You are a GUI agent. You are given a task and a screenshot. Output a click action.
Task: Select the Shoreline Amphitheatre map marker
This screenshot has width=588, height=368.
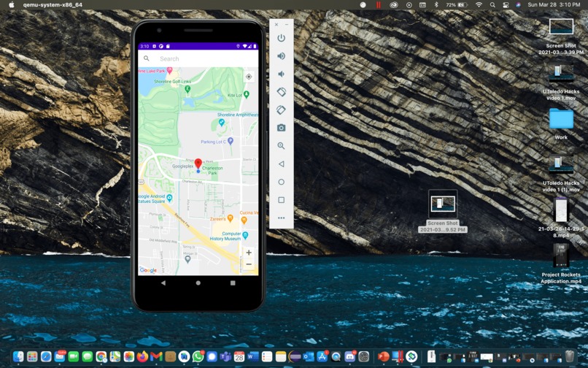[x=222, y=122]
